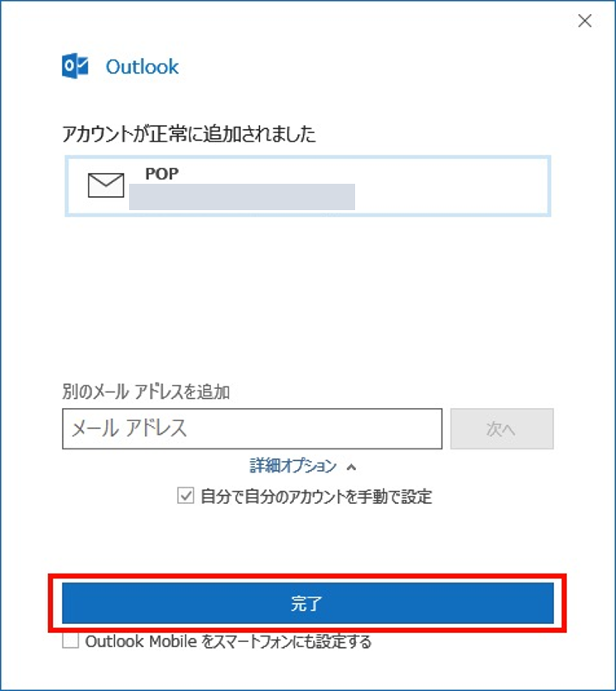The width and height of the screenshot is (616, 691).
Task: Click the Outlook logo icon
Action: (x=75, y=66)
